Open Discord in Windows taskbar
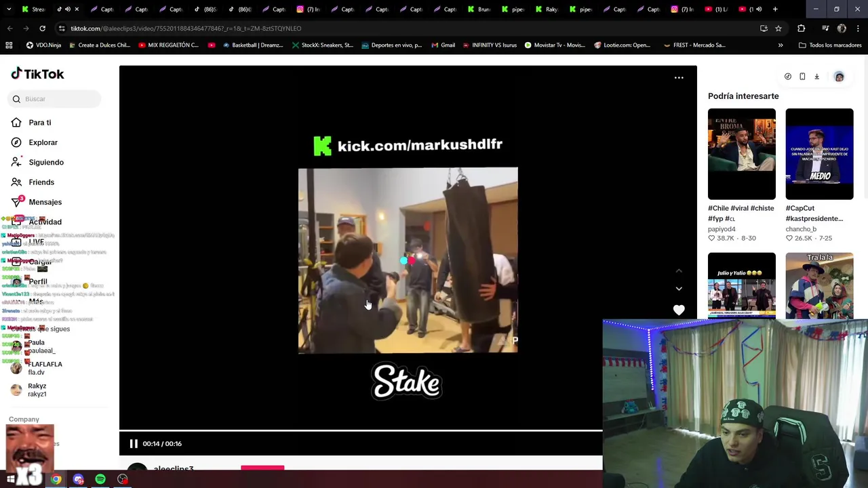 coord(79,479)
